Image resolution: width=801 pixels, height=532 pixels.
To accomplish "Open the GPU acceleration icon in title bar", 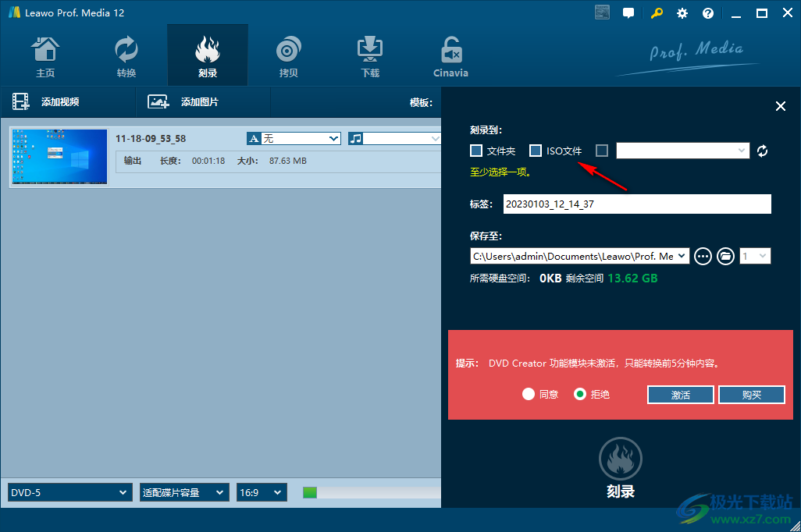I will point(602,12).
